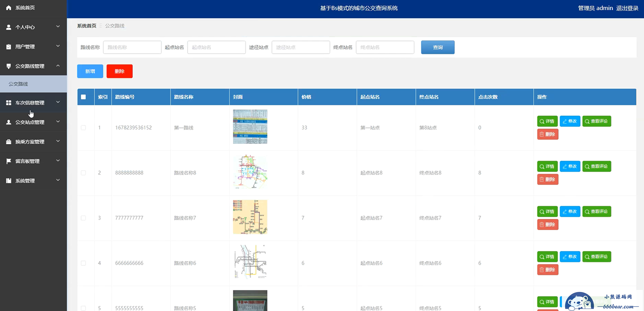This screenshot has width=644, height=311.
Task: Collapse the 公交路线管理 chevron
Action: pyautogui.click(x=58, y=66)
